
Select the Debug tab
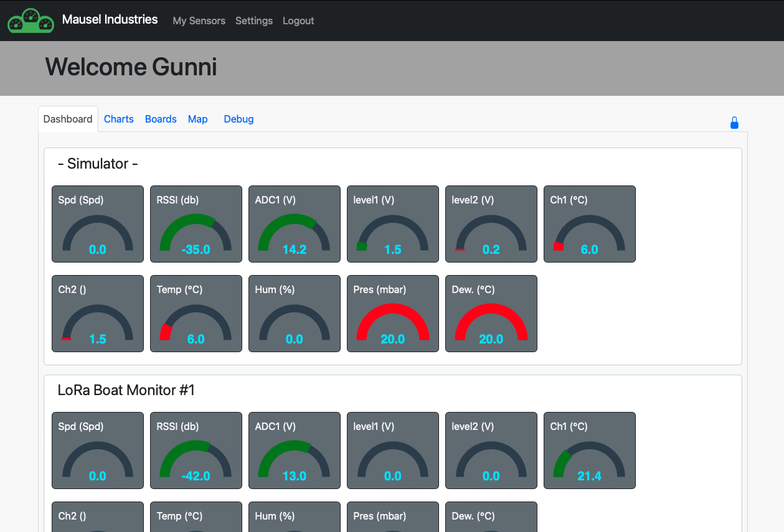pos(239,119)
